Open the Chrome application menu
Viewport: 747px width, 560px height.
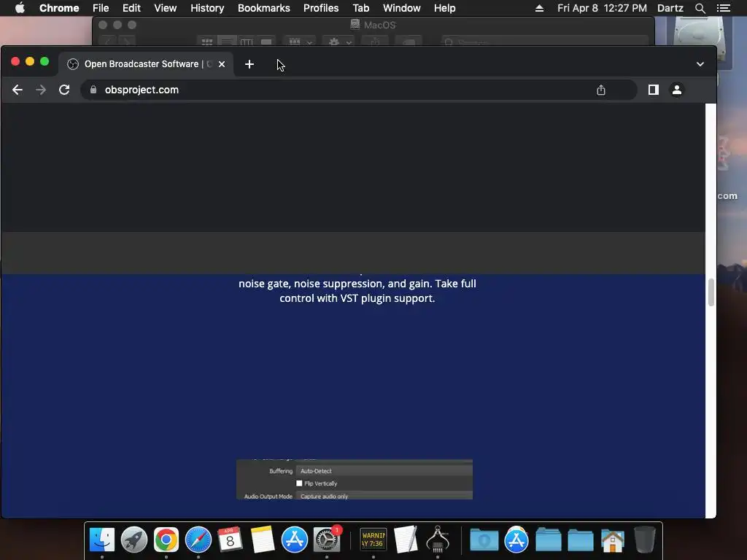point(59,8)
